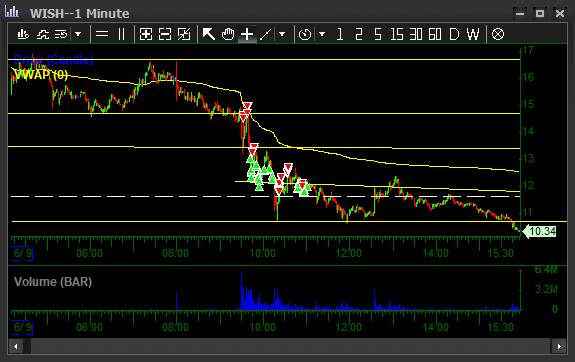The width and height of the screenshot is (575, 362).
Task: Click the circled X clear icon
Action: (x=498, y=34)
